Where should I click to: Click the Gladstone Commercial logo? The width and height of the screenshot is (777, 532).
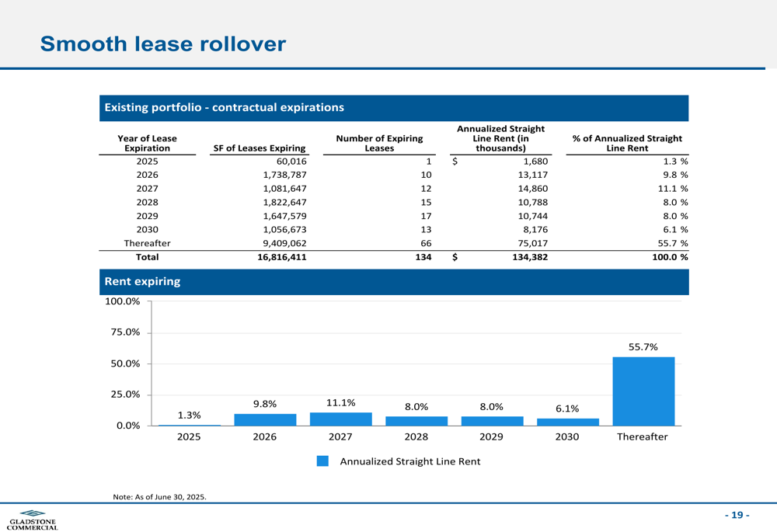pos(32,520)
